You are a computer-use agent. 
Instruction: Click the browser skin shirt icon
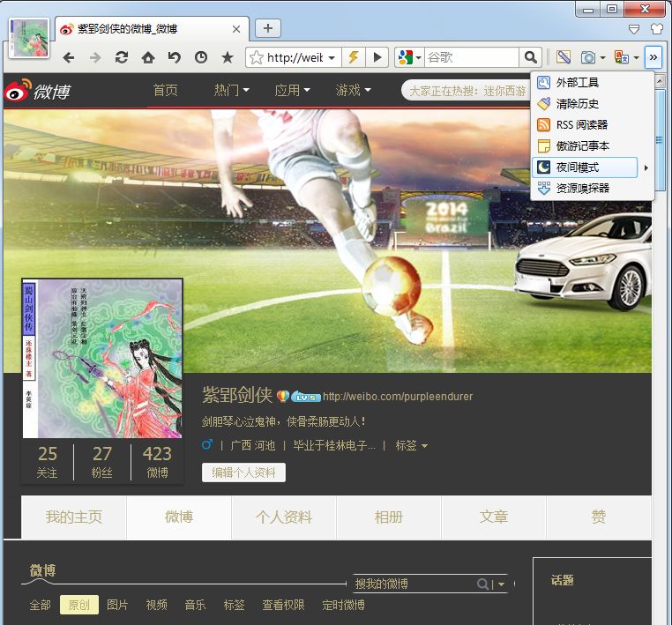655,28
